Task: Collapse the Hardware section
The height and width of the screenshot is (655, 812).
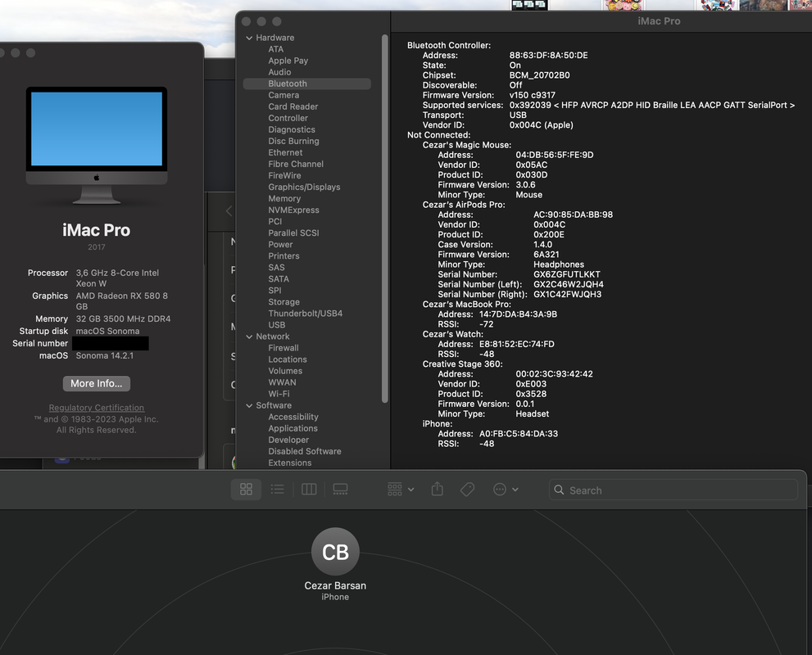Action: click(x=249, y=38)
